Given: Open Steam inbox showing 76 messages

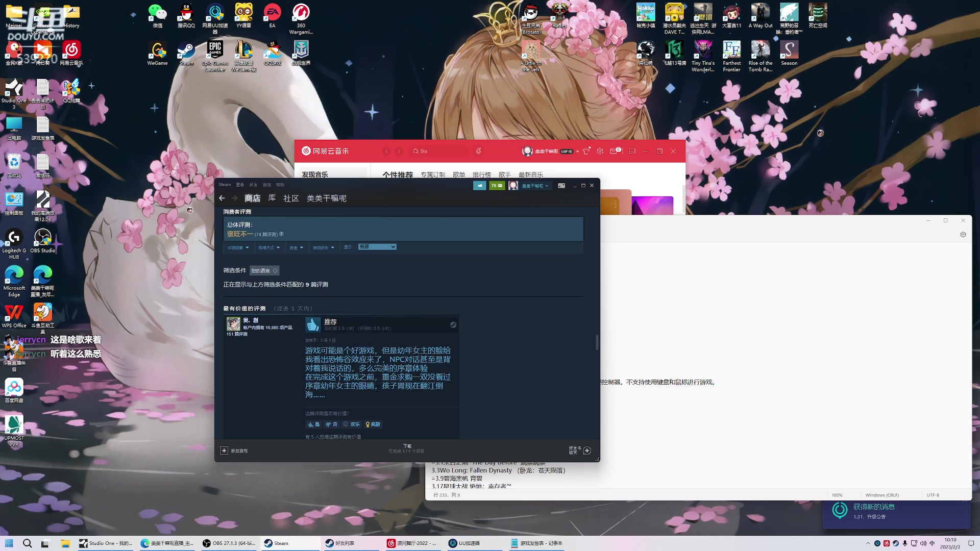Looking at the screenshot, I should tap(497, 186).
